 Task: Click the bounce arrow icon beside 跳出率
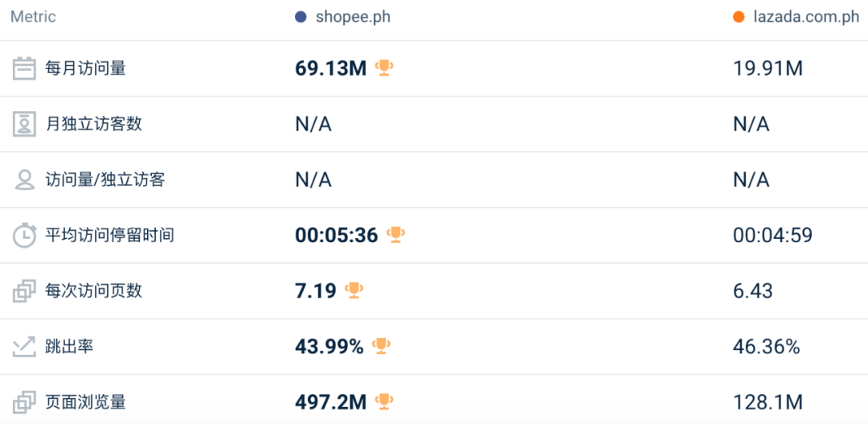tap(24, 347)
